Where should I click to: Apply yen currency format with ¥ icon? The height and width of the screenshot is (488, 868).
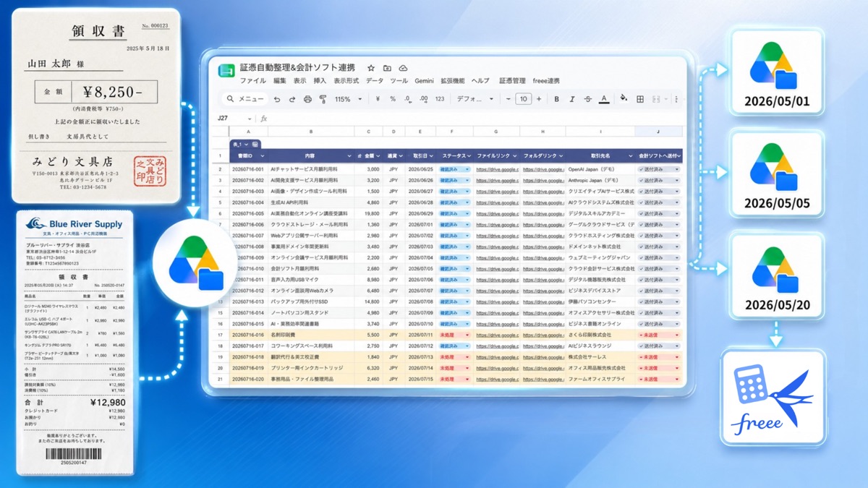[x=378, y=99]
